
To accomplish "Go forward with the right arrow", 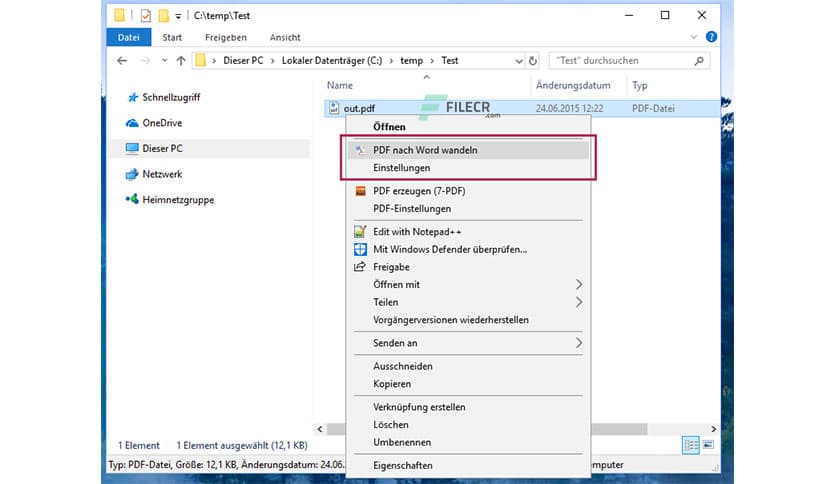I will click(145, 61).
